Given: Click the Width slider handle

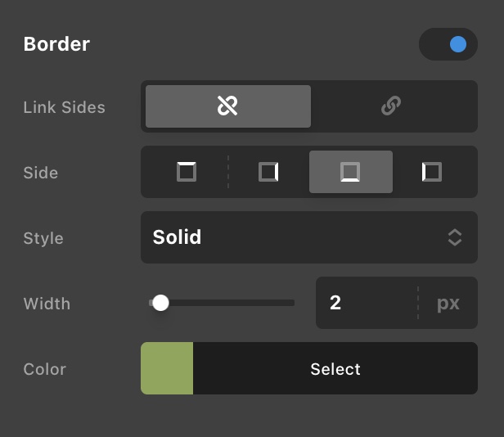Looking at the screenshot, I should (160, 303).
